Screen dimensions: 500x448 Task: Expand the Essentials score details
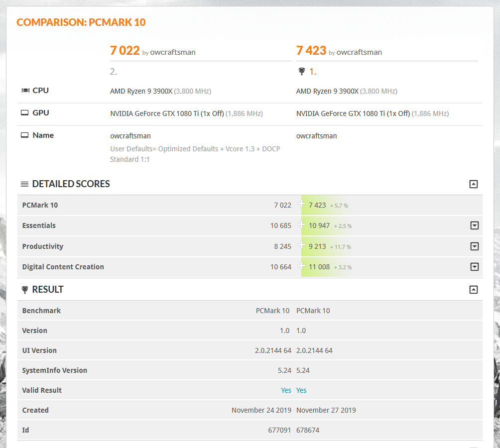click(475, 225)
